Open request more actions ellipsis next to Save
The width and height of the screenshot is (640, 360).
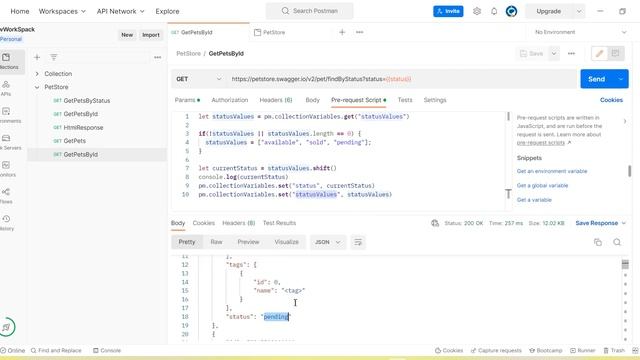pyautogui.click(x=571, y=53)
